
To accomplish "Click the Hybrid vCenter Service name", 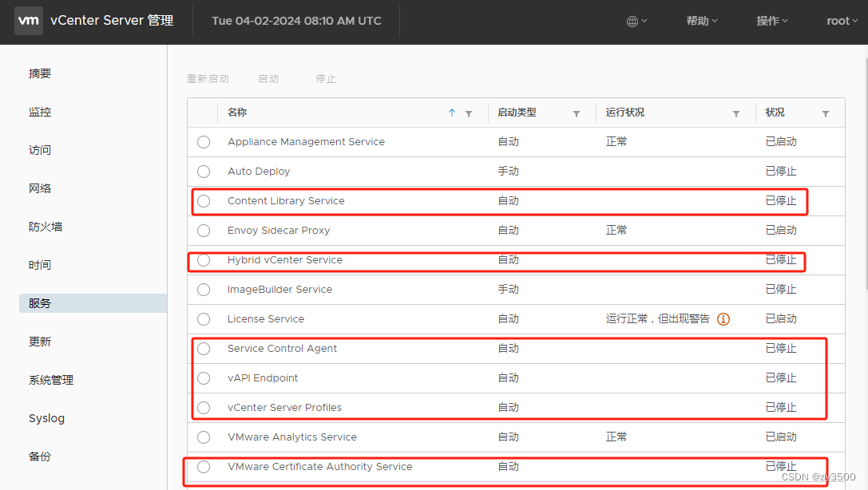I will click(284, 260).
